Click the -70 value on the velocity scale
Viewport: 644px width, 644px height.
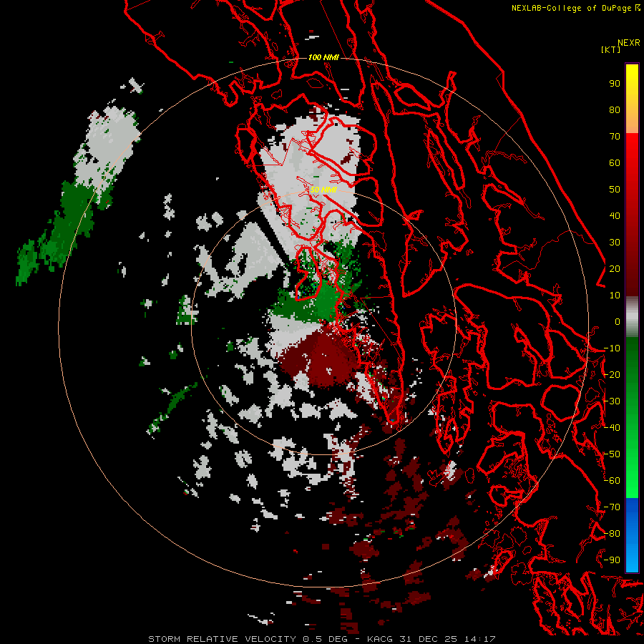pyautogui.click(x=612, y=507)
